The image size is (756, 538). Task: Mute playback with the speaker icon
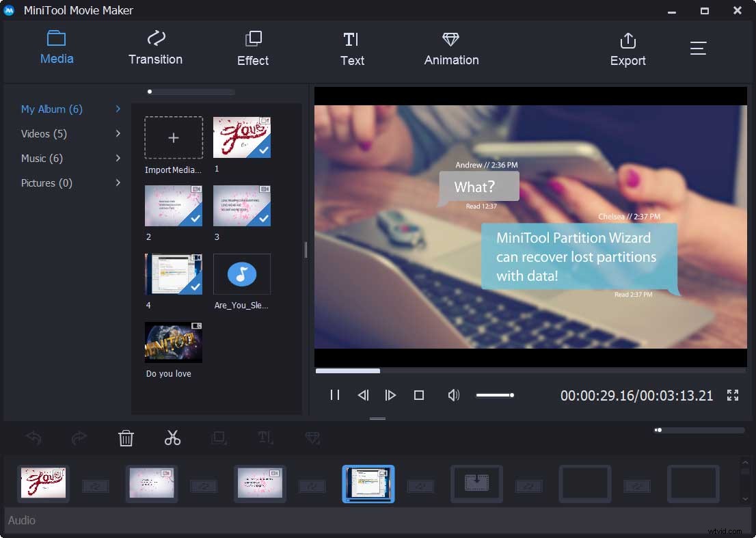[x=453, y=395]
